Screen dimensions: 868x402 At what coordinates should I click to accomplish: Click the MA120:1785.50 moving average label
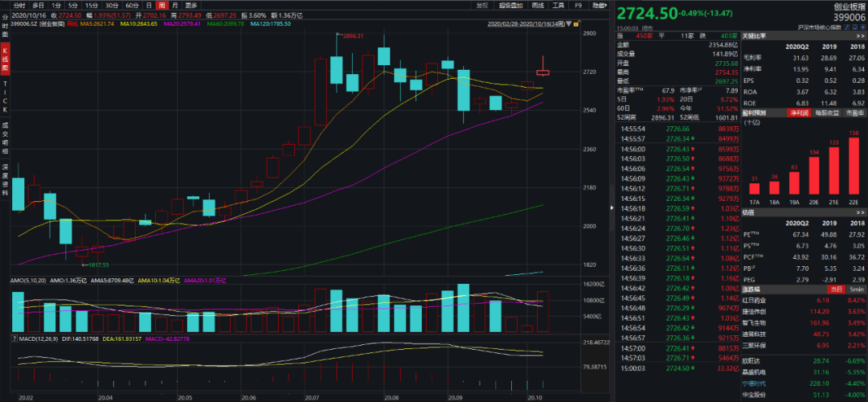pos(272,24)
